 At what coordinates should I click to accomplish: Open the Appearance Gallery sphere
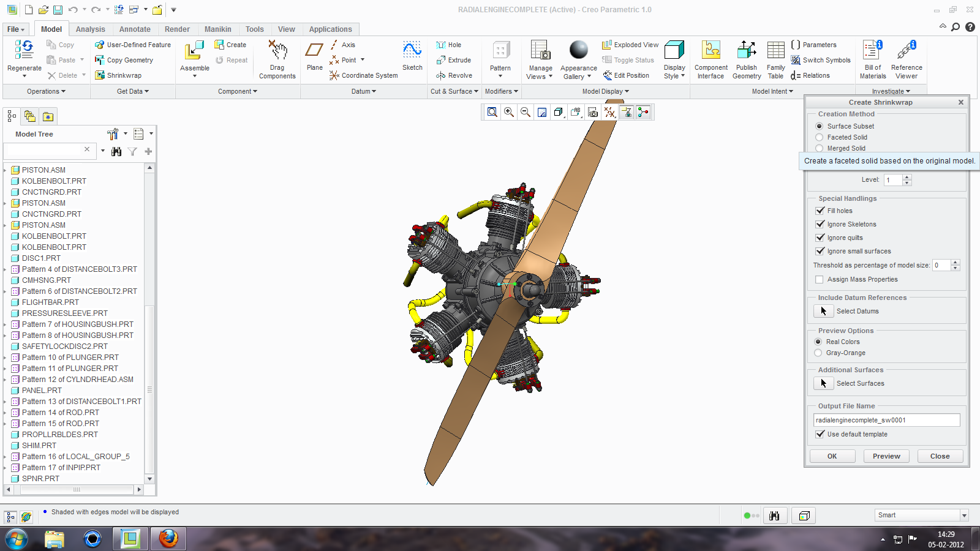[579, 50]
